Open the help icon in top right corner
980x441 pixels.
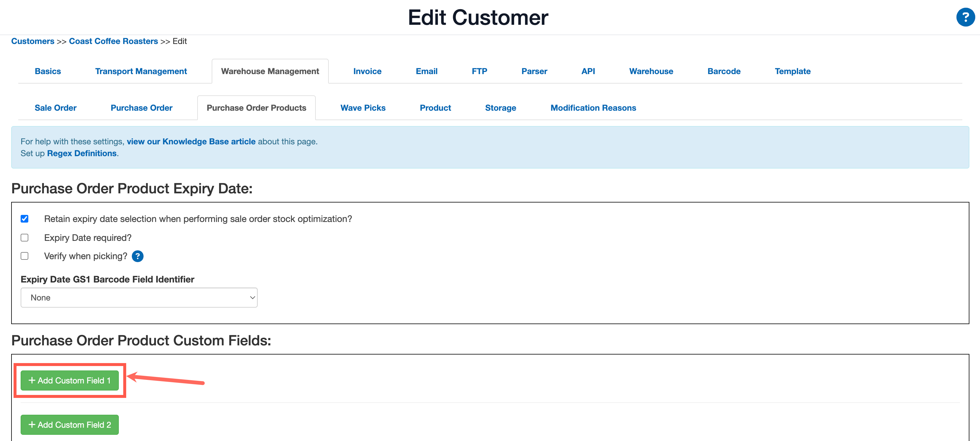click(x=966, y=17)
